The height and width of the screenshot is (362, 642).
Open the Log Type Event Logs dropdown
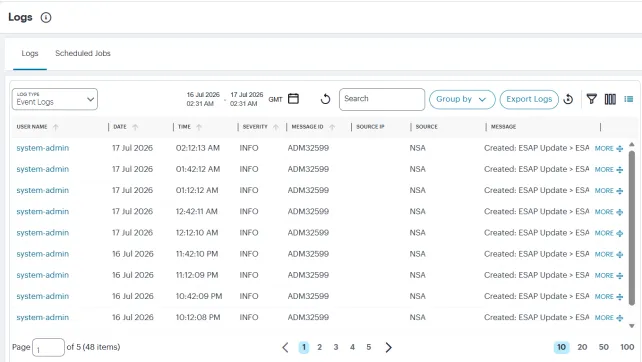click(x=55, y=99)
